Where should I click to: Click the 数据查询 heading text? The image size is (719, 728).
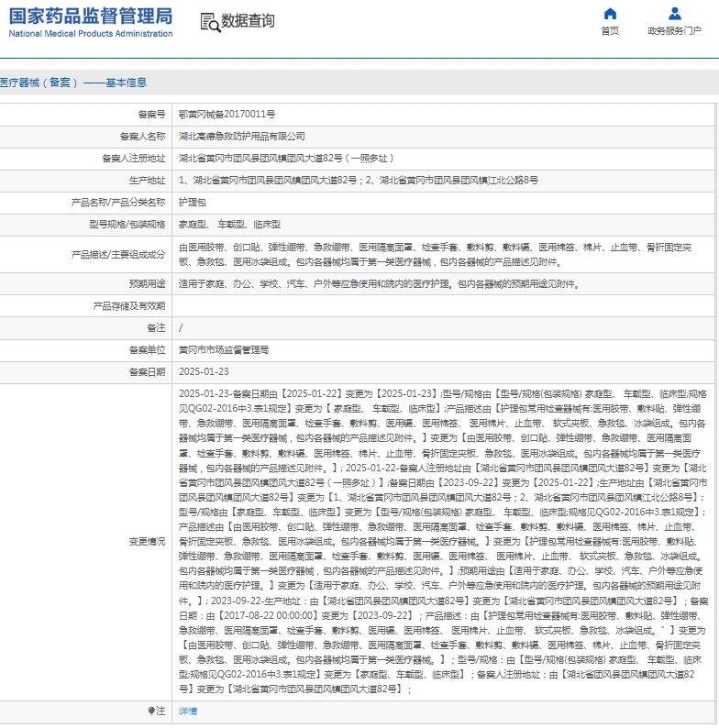pos(248,21)
